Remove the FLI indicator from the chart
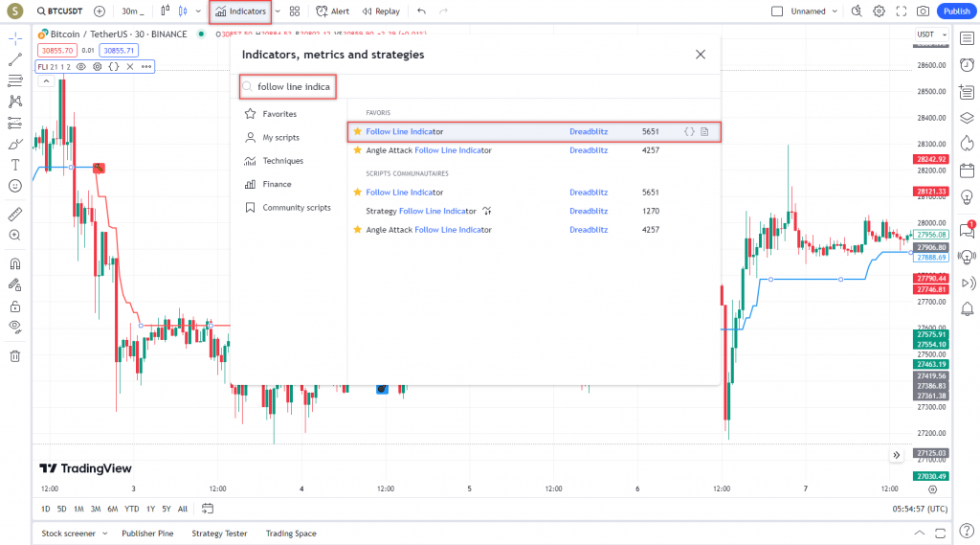The height and width of the screenshot is (545, 980). pos(130,66)
